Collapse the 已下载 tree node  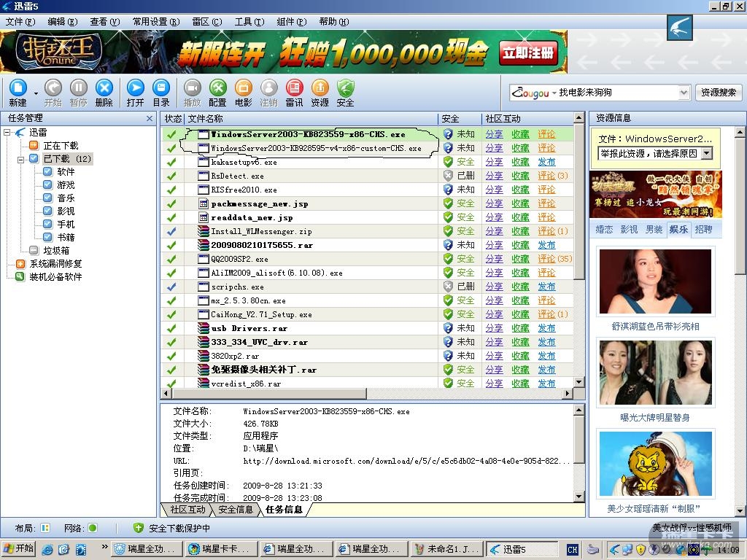[21, 158]
